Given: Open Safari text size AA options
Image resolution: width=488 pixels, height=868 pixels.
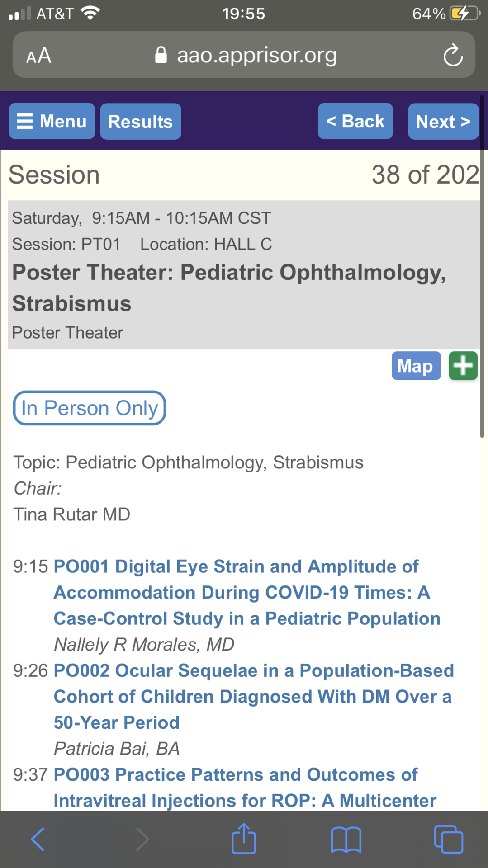Looking at the screenshot, I should 39,56.
